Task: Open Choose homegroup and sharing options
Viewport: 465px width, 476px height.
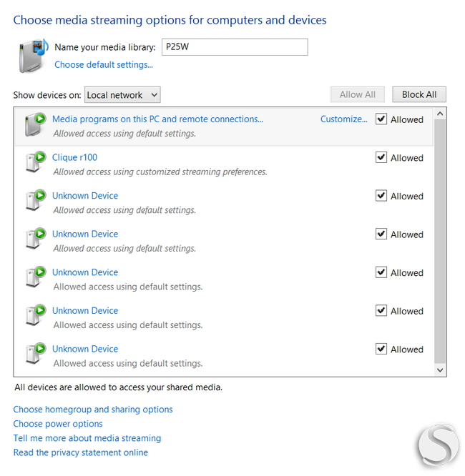Action: point(93,410)
